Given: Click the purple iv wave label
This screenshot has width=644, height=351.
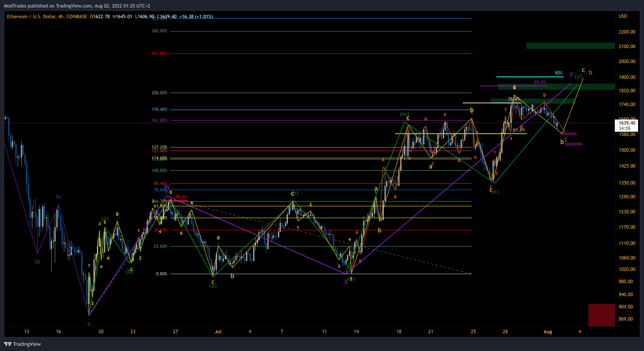Looking at the screenshot, I should (x=58, y=196).
